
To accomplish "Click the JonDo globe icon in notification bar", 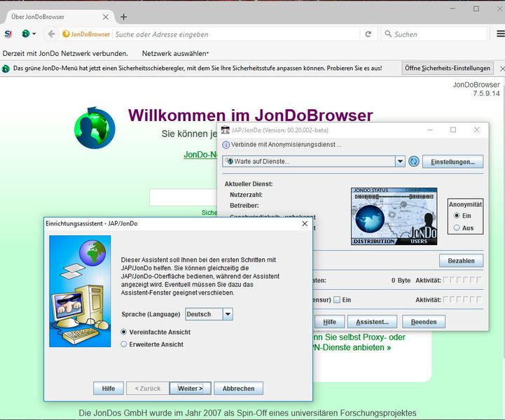I will click(6, 69).
